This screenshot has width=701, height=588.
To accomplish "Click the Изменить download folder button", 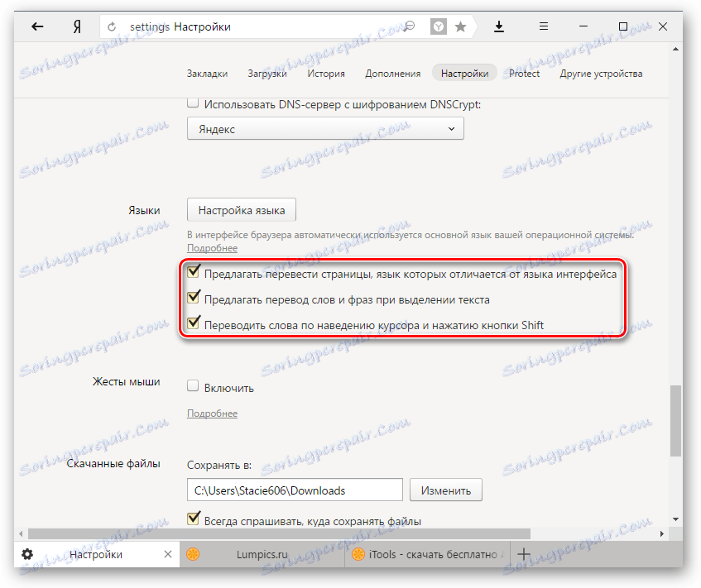I will click(x=446, y=490).
